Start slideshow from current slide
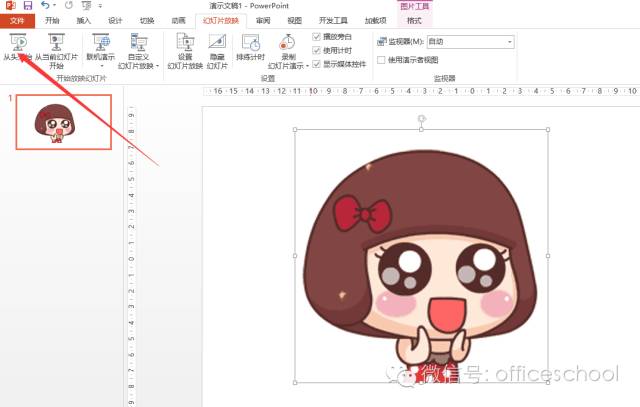Screen dimensions: 640x407 [56, 51]
